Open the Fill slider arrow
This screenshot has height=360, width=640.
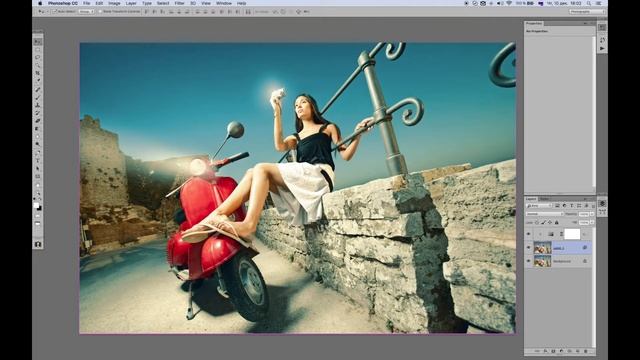592,222
